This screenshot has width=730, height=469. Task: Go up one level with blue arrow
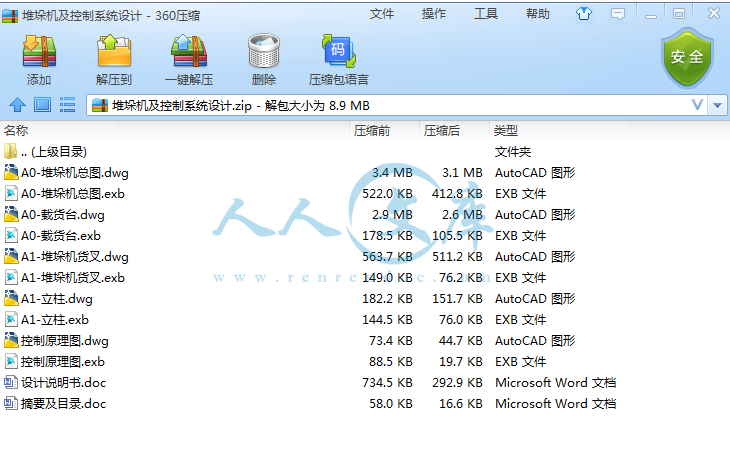[18, 105]
